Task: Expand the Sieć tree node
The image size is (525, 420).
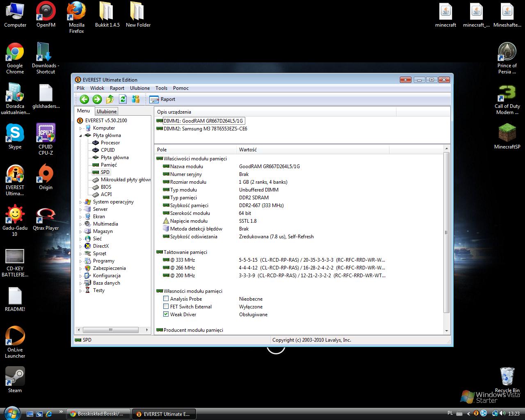Action: [x=81, y=239]
